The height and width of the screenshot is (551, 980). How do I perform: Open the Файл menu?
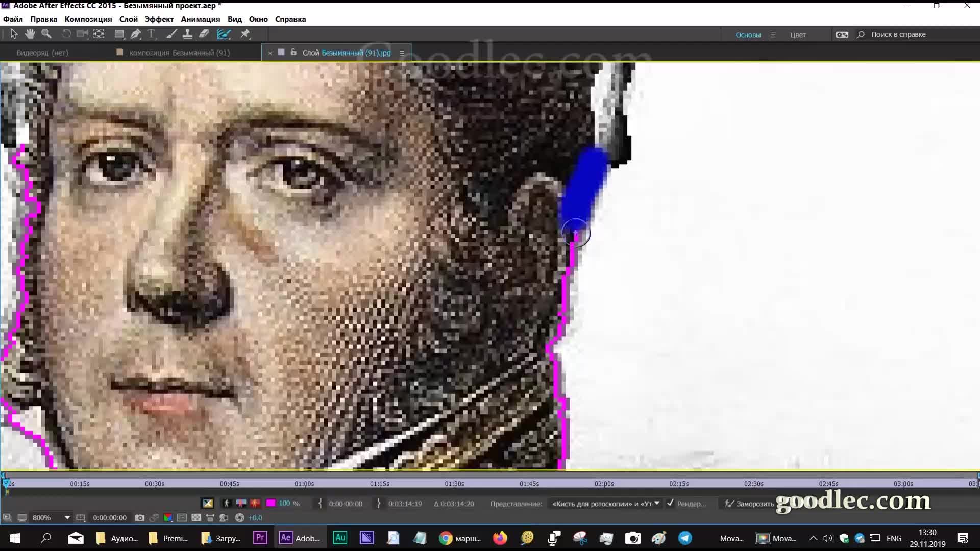[13, 19]
